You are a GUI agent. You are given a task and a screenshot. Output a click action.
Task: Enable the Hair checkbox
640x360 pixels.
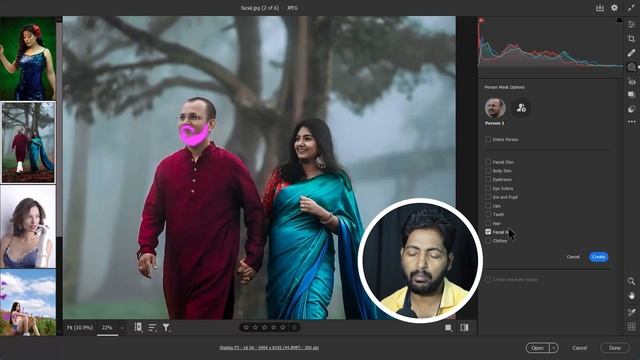point(488,223)
